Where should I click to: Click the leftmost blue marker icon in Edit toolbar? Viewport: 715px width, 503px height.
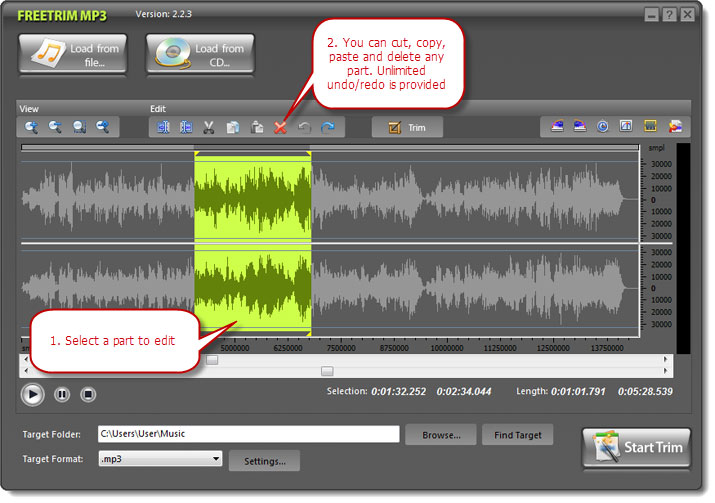click(x=163, y=127)
